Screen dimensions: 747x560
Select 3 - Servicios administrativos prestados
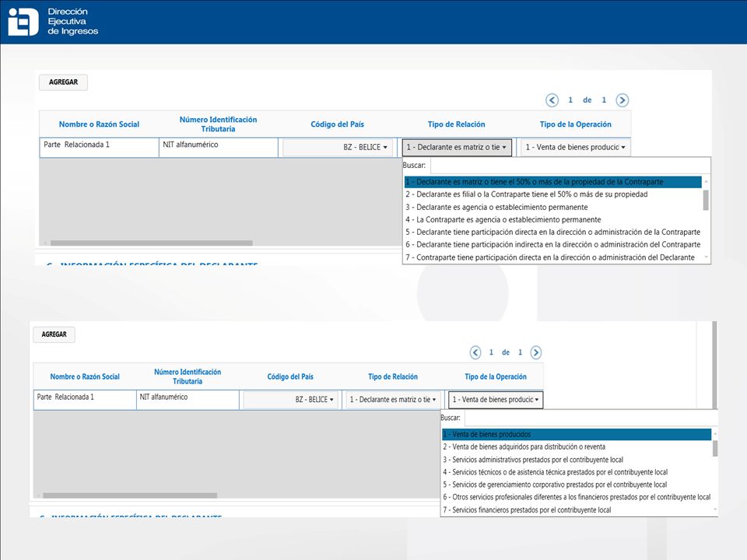(x=577, y=460)
